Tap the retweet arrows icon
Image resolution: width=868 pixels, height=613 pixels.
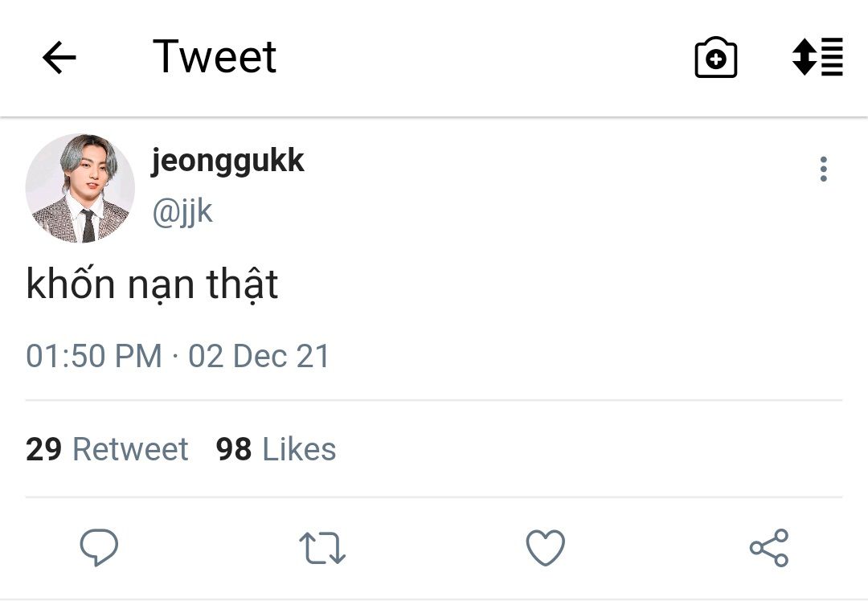tap(322, 548)
